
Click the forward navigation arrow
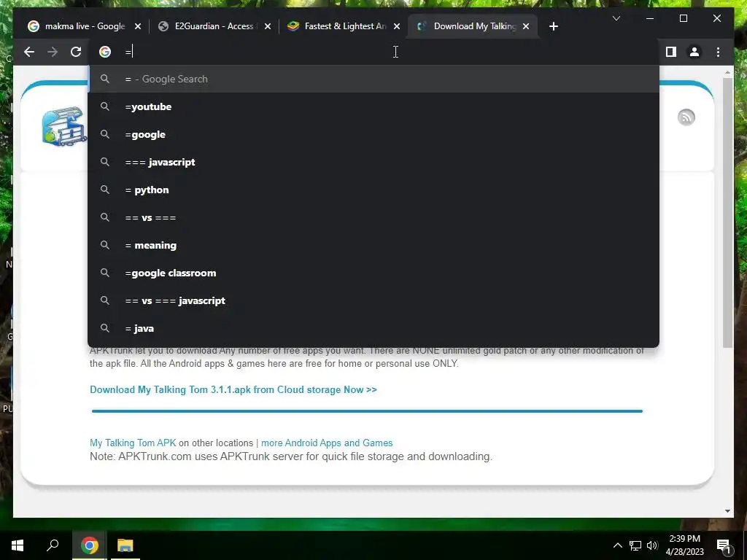tap(53, 52)
